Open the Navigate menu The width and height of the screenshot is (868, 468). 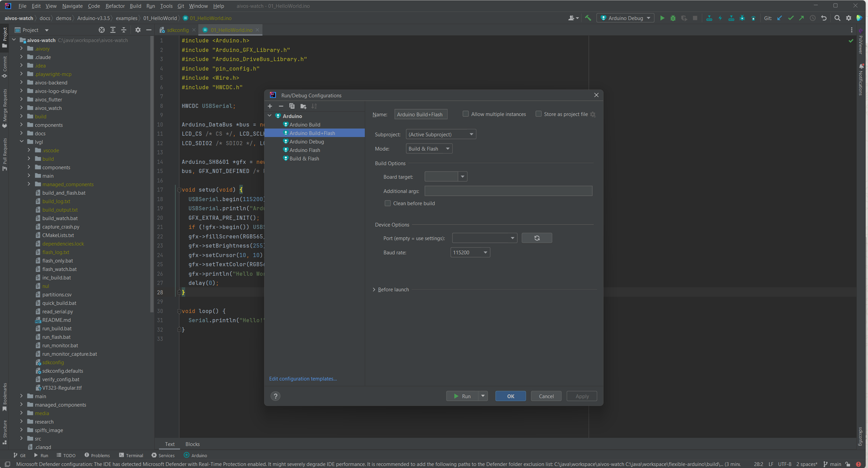pos(72,6)
